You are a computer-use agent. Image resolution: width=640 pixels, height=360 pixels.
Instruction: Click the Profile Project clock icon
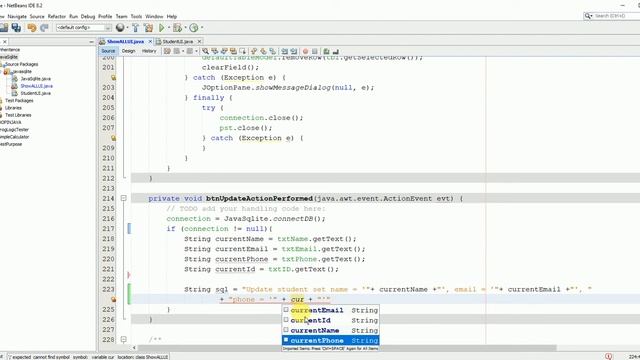pyautogui.click(x=194, y=27)
